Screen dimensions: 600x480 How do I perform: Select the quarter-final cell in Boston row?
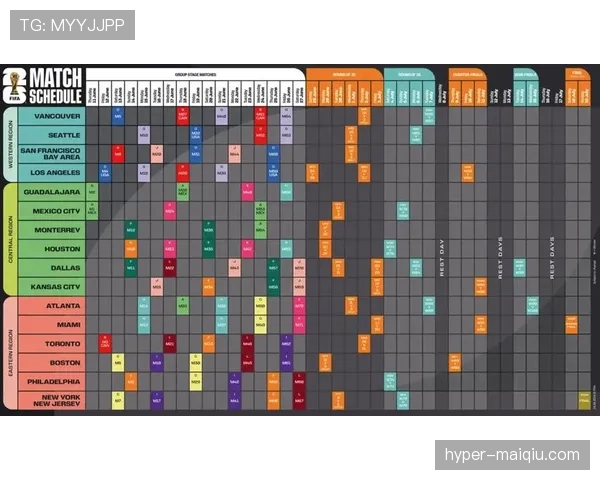[455, 362]
